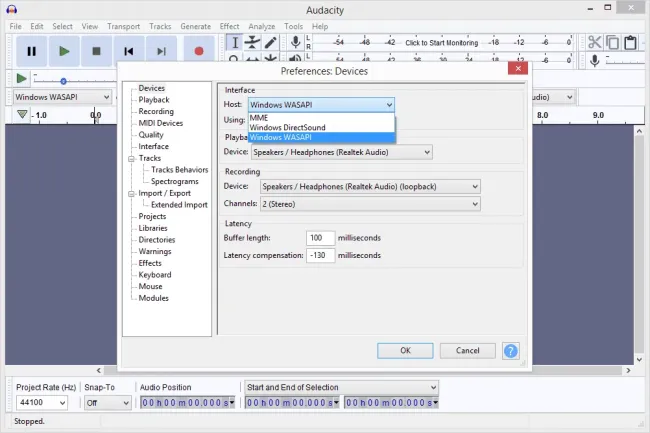Select Recording in preferences tree
The height and width of the screenshot is (433, 650).
pyautogui.click(x=156, y=111)
